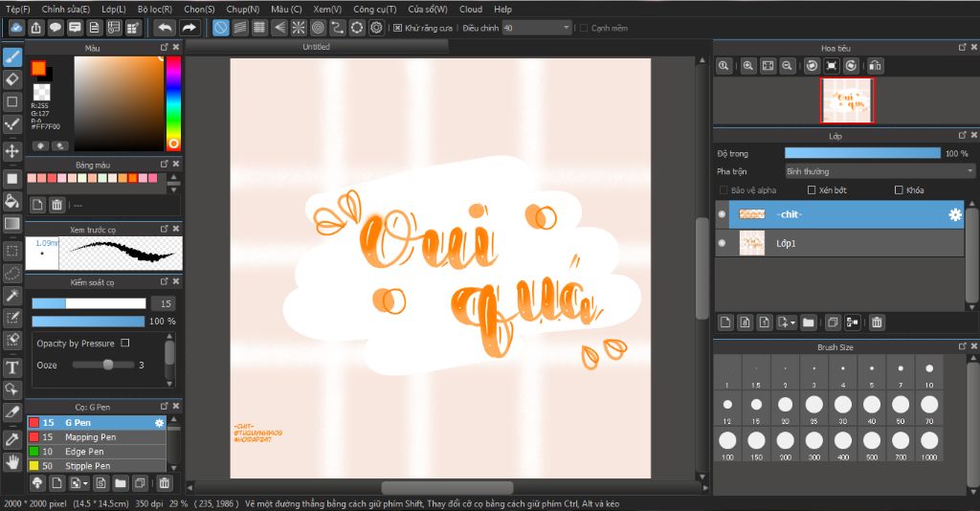Turn snap off icon

coord(221,28)
